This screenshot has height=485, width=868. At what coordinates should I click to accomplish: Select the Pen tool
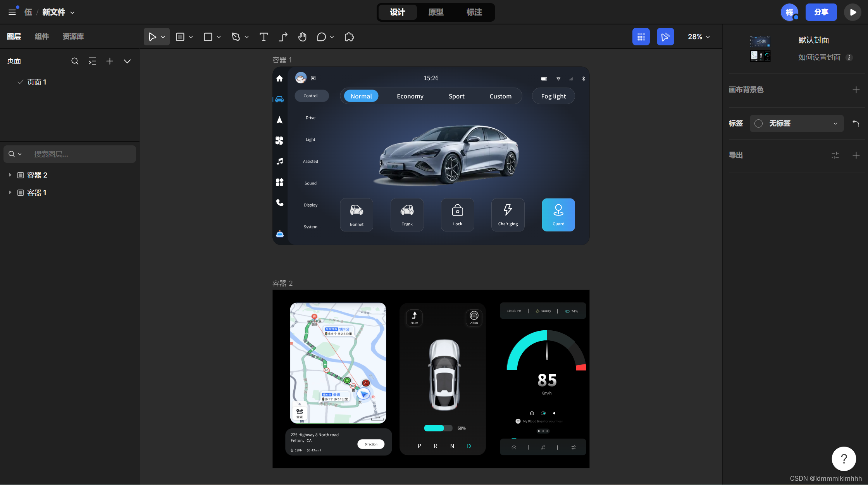pyautogui.click(x=236, y=37)
